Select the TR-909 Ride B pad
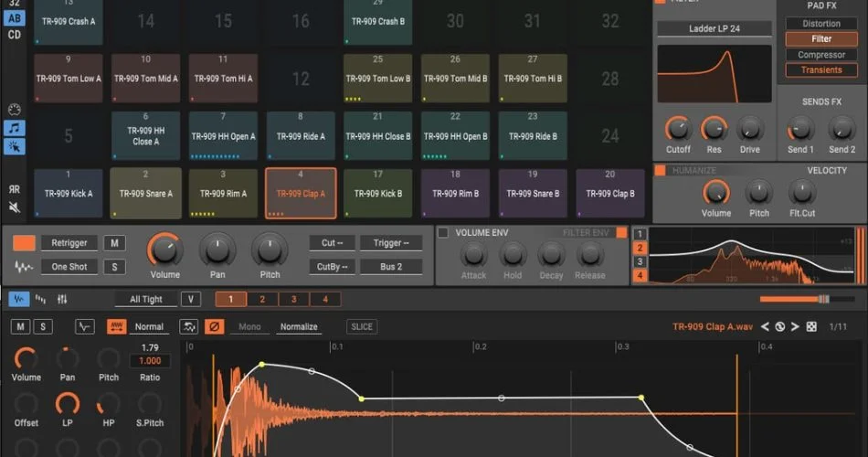This screenshot has height=457, width=868. click(x=533, y=135)
